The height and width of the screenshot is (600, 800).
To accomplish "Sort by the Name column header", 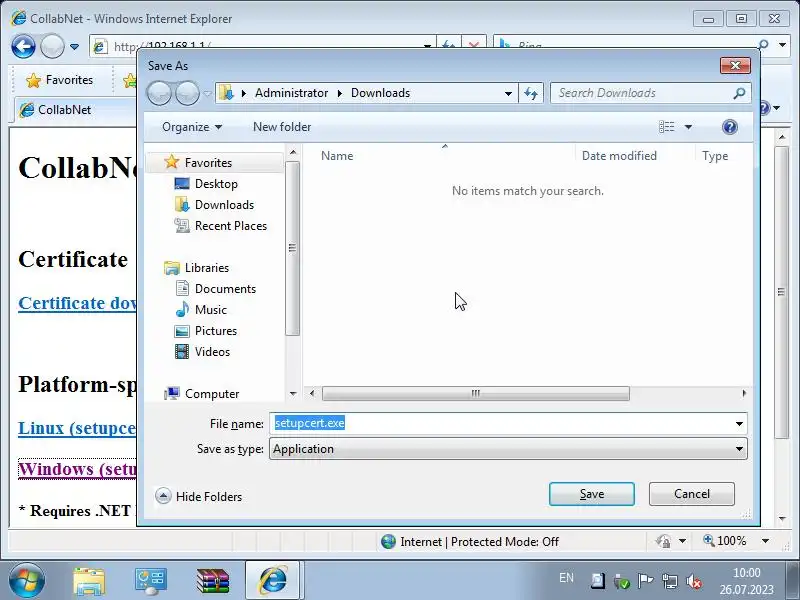I will tap(337, 156).
